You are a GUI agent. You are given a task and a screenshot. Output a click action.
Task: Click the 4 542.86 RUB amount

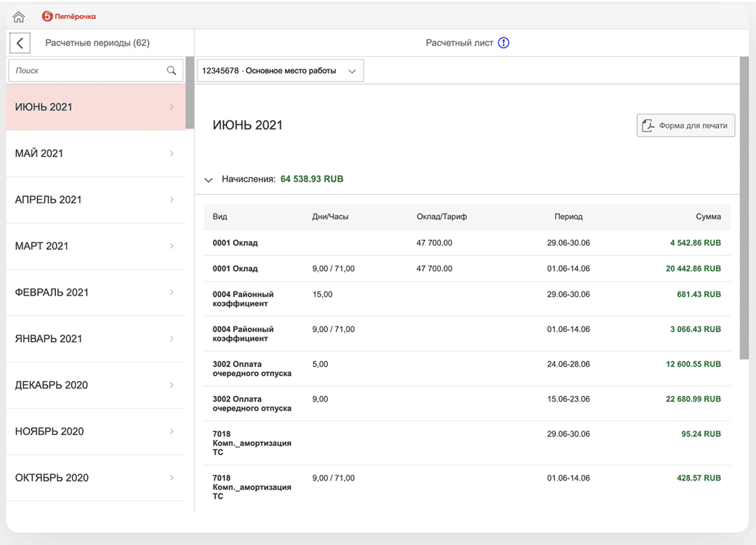click(695, 242)
